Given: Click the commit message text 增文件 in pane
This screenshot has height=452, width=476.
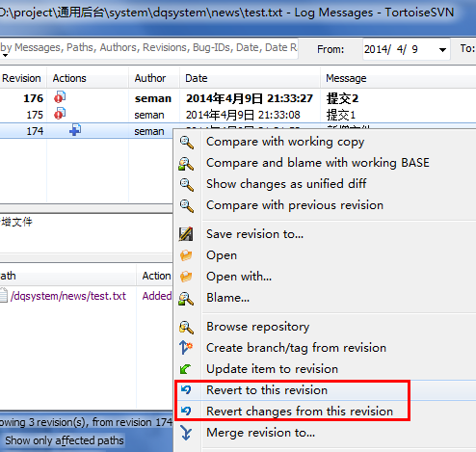Looking at the screenshot, I should 16,222.
